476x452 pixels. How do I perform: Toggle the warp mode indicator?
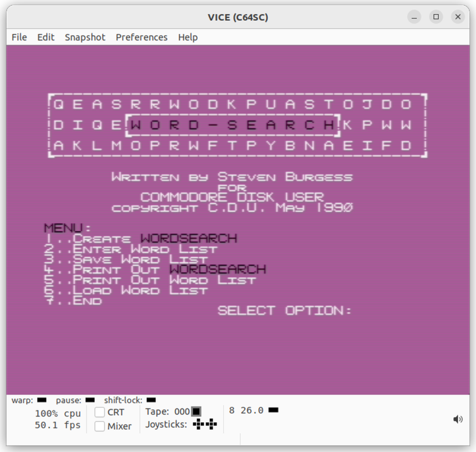point(41,400)
